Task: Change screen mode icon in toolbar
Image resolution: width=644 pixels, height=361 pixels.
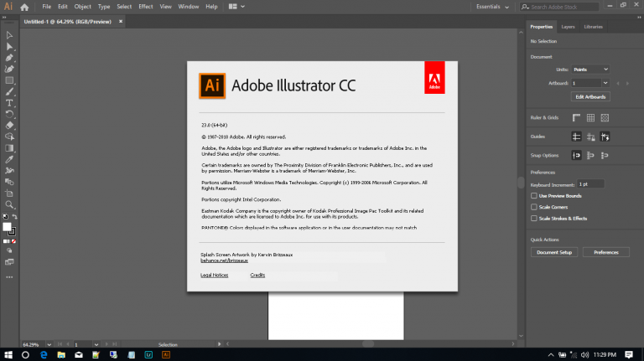Action: pyautogui.click(x=9, y=262)
